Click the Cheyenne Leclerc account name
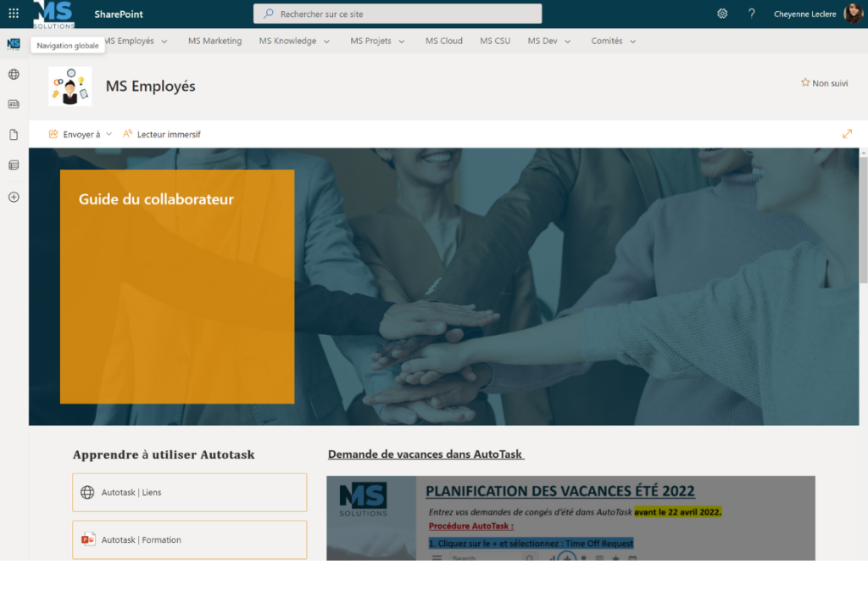868x603 pixels. [x=805, y=14]
